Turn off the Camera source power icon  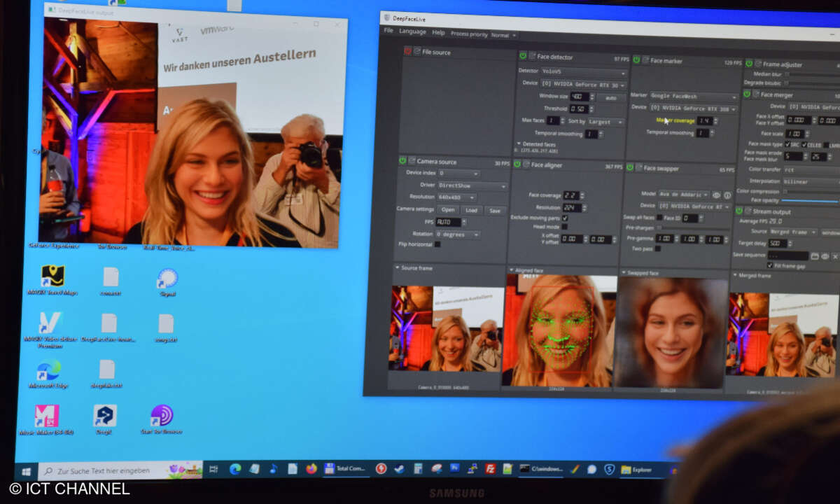(x=402, y=160)
